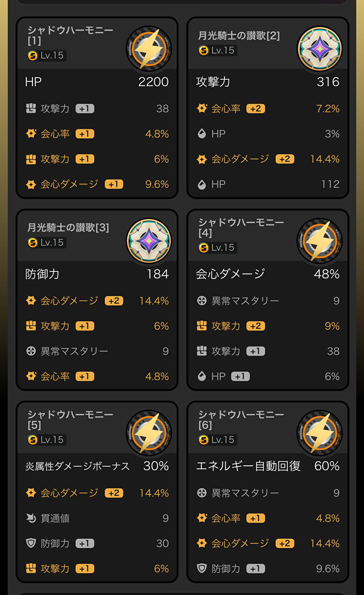Tap the シャドウハーモニー[5] disc icon

[x=149, y=433]
